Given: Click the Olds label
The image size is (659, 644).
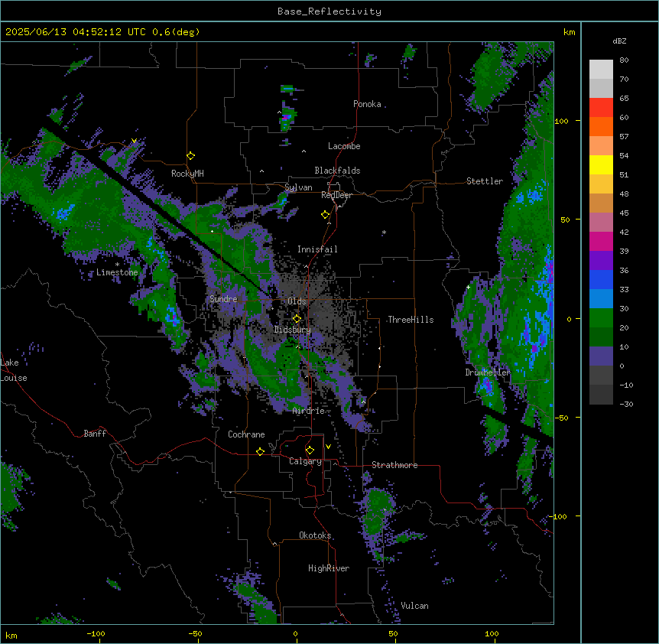Looking at the screenshot, I should (x=297, y=301).
